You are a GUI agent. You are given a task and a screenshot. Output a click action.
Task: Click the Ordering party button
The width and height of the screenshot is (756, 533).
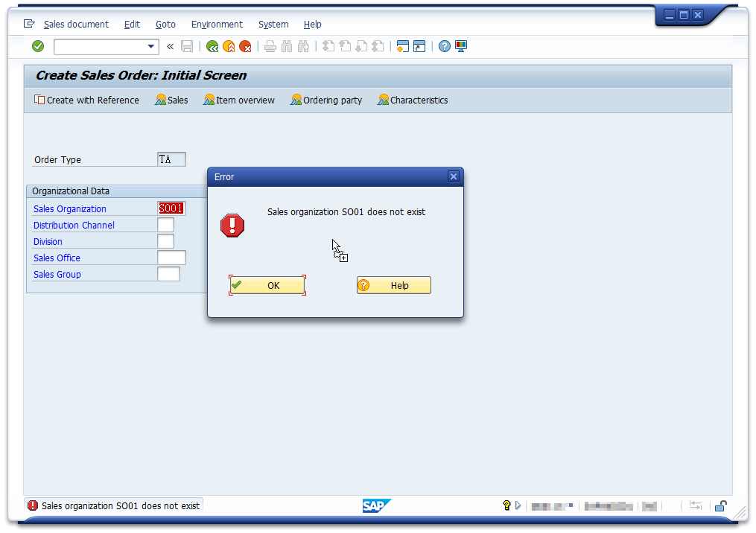click(326, 100)
